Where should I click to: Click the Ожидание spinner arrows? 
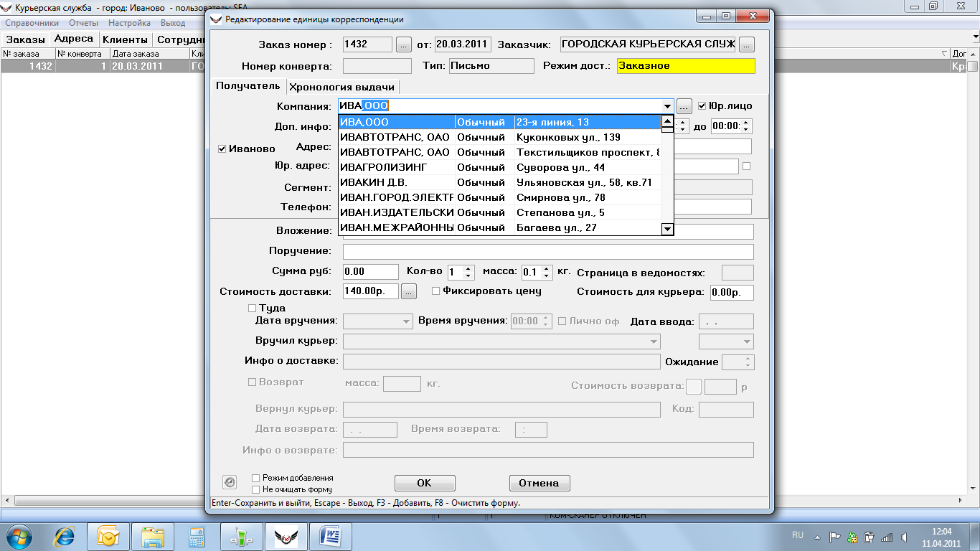[749, 362]
